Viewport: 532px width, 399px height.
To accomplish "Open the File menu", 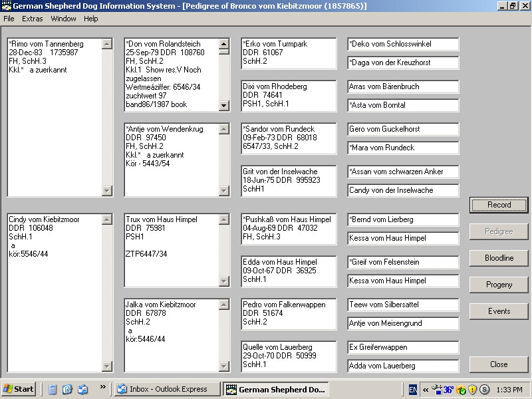I will (x=9, y=19).
